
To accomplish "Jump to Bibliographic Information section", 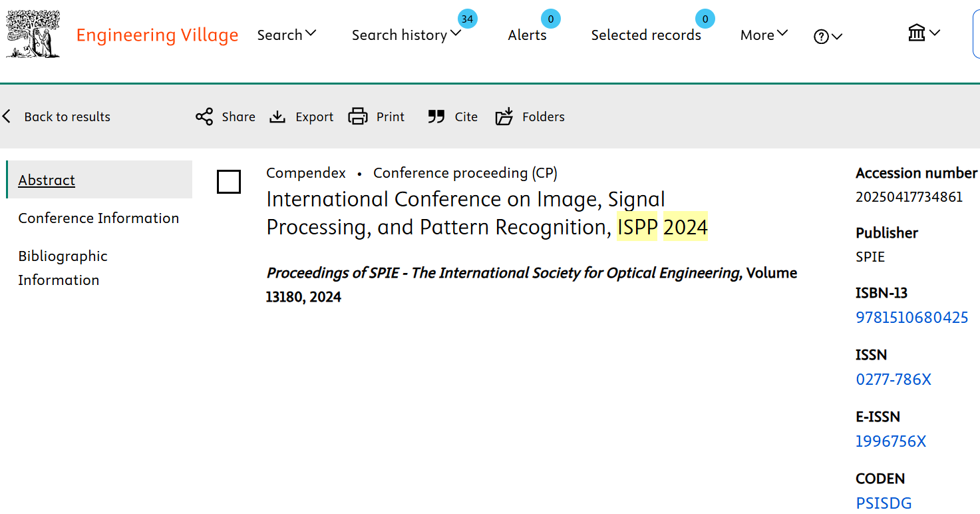I will (63, 268).
